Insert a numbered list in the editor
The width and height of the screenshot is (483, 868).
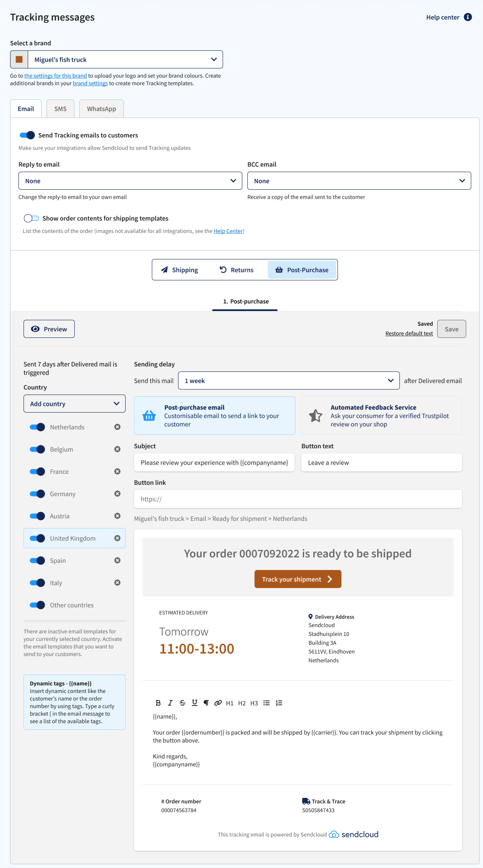pos(279,703)
